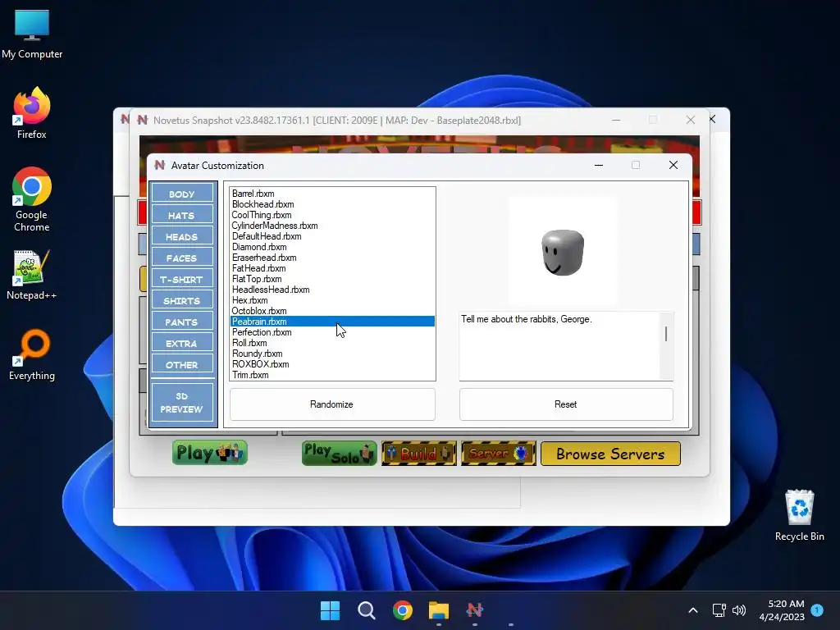
Task: Minimize the Novetus Snapshot window
Action: (x=616, y=120)
